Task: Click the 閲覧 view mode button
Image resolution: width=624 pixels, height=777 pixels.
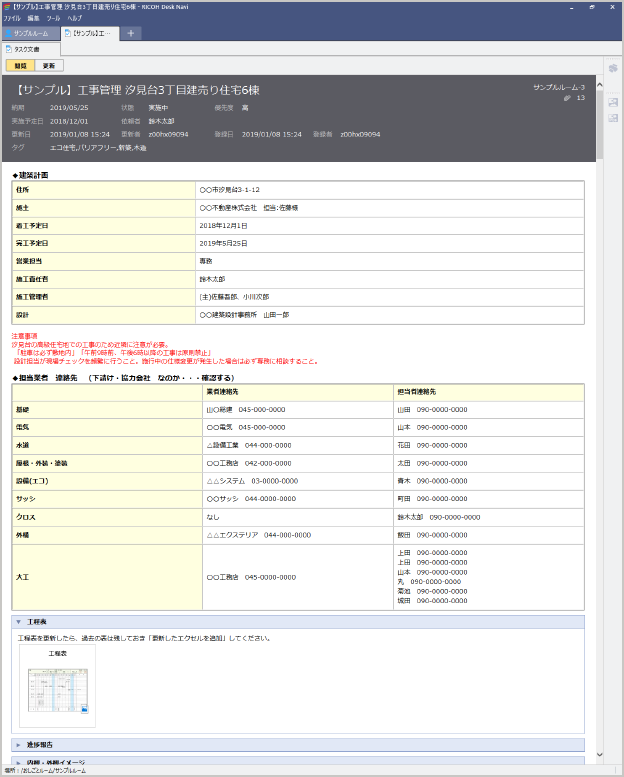Action: 21,65
